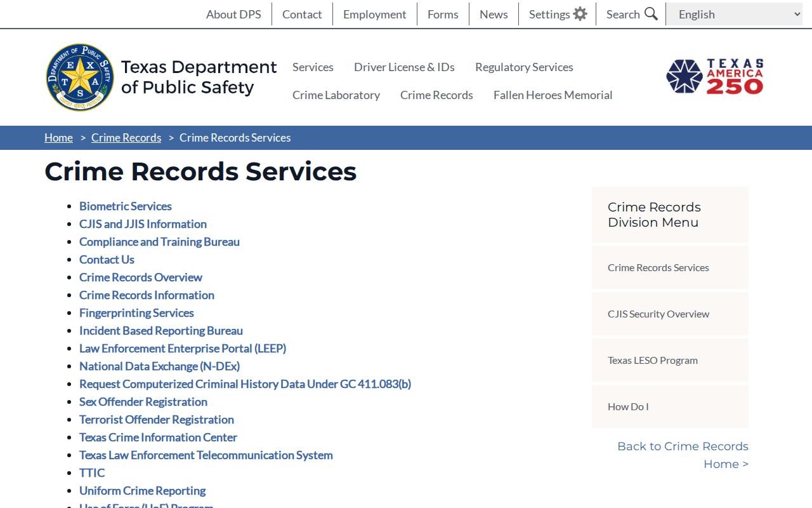Open Incident Based Reporting Bureau link

(161, 330)
